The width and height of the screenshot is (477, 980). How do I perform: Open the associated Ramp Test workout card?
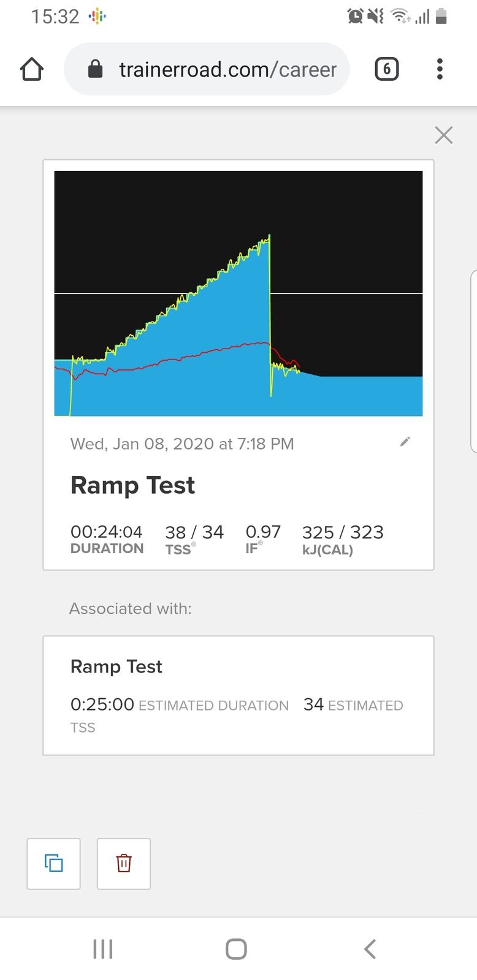click(x=238, y=695)
